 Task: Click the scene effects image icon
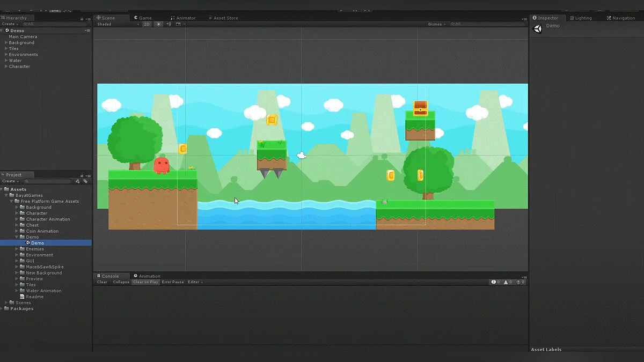pyautogui.click(x=177, y=24)
